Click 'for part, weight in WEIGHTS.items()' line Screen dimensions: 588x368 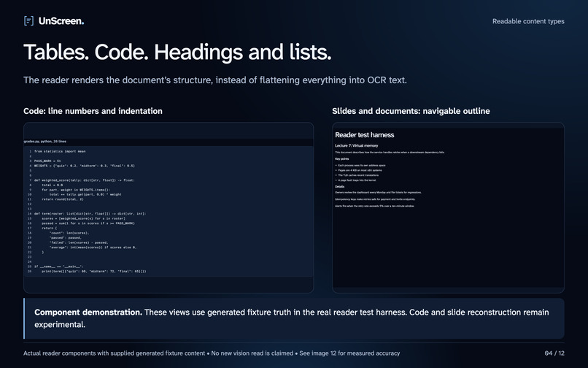click(x=76, y=190)
